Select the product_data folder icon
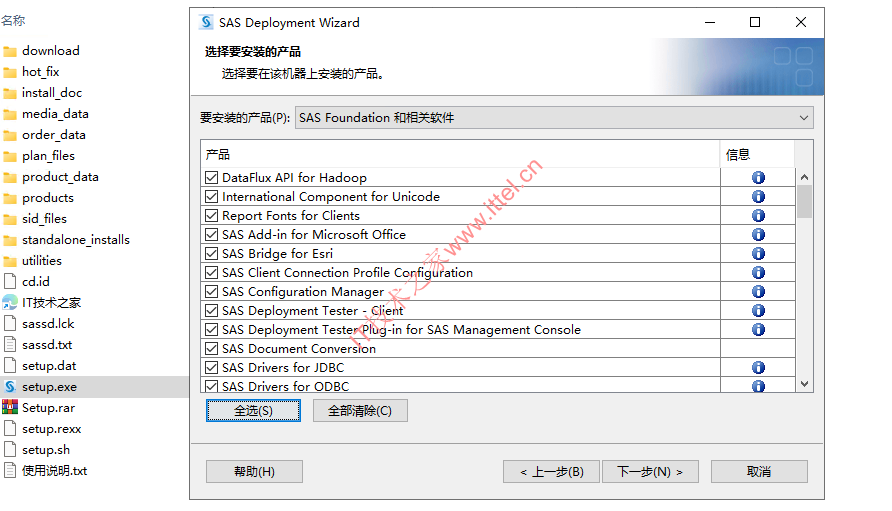The width and height of the screenshot is (892, 511). (x=10, y=178)
